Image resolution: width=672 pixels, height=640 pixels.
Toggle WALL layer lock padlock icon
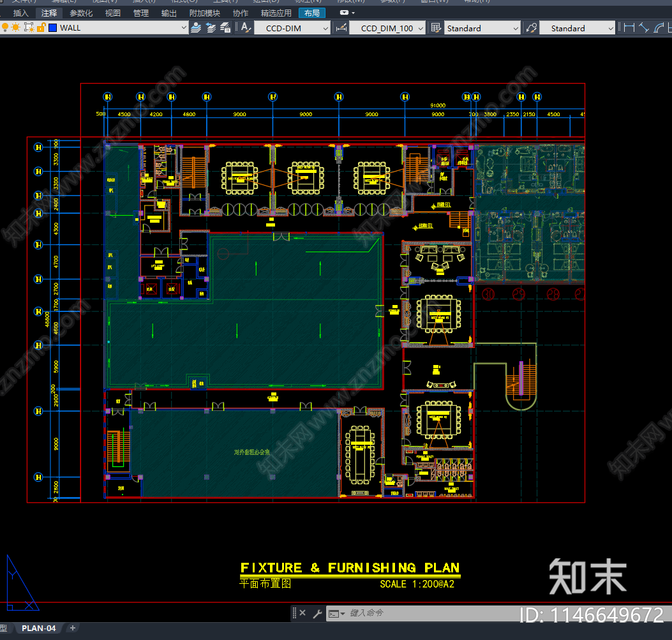(x=41, y=28)
